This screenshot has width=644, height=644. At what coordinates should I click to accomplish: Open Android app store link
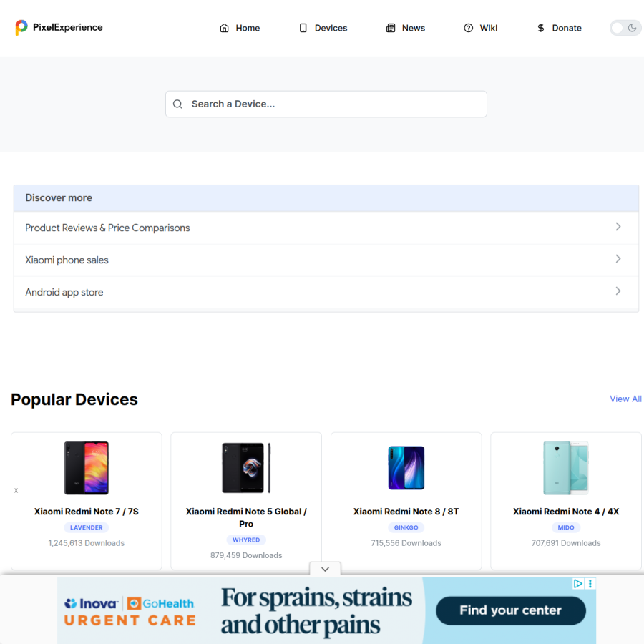coord(64,293)
